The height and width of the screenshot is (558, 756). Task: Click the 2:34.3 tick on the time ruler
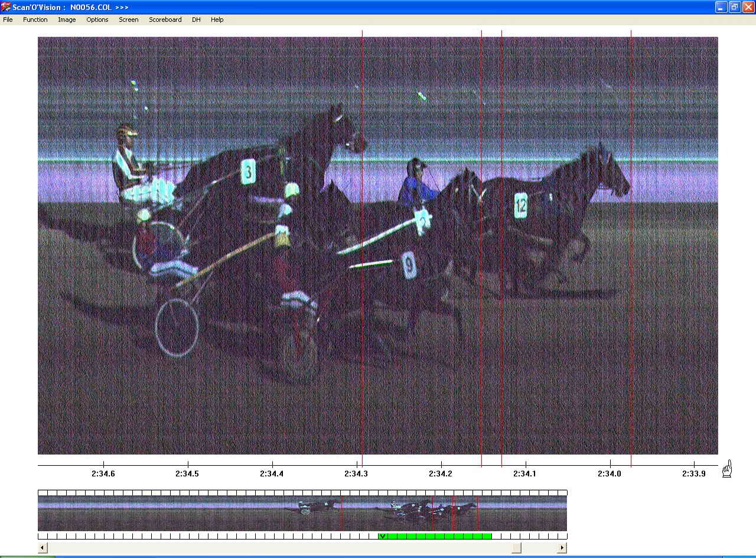[x=357, y=465]
